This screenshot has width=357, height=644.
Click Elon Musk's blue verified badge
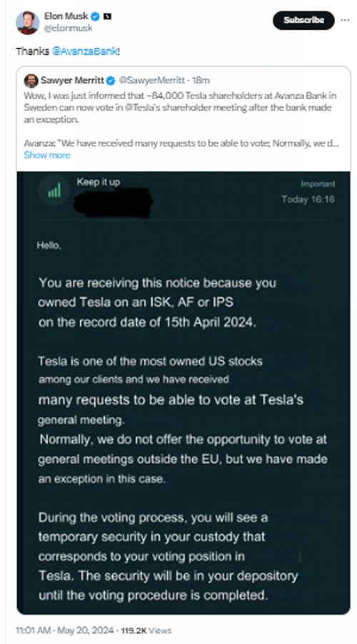point(96,17)
